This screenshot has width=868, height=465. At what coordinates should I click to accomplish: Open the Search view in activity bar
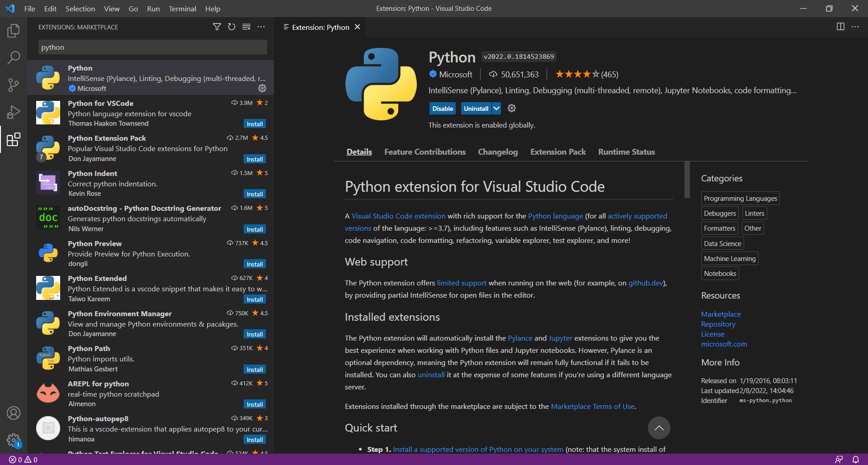click(14, 58)
